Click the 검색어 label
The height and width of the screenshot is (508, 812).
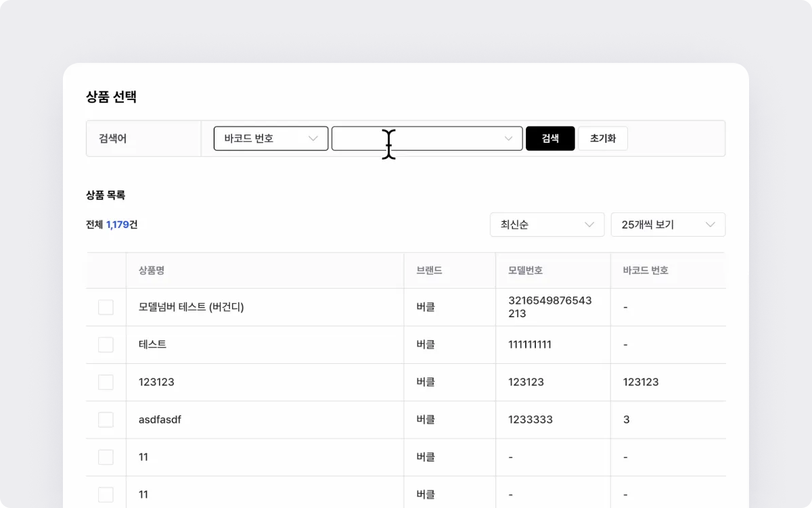tap(113, 139)
